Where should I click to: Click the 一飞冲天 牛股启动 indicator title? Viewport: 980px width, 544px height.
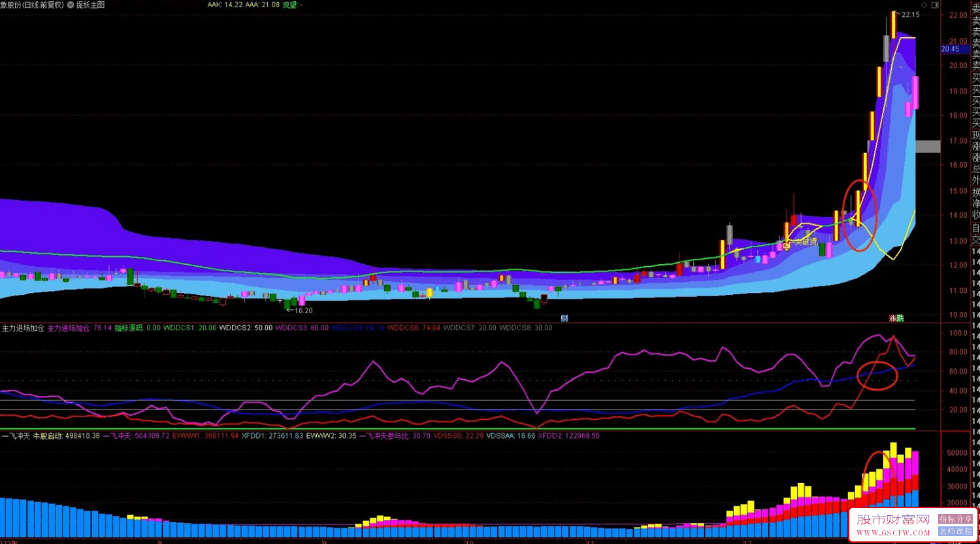point(32,435)
